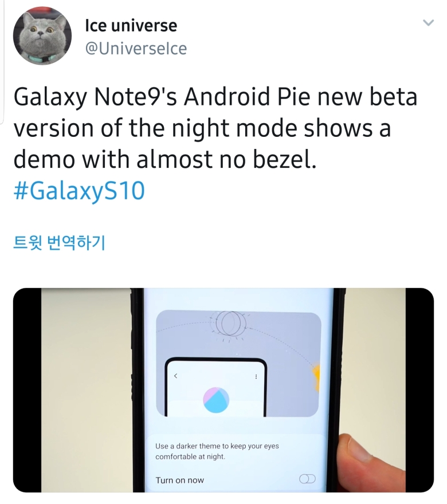
Task: Toggle the Turn on now switch
Action: tap(307, 479)
